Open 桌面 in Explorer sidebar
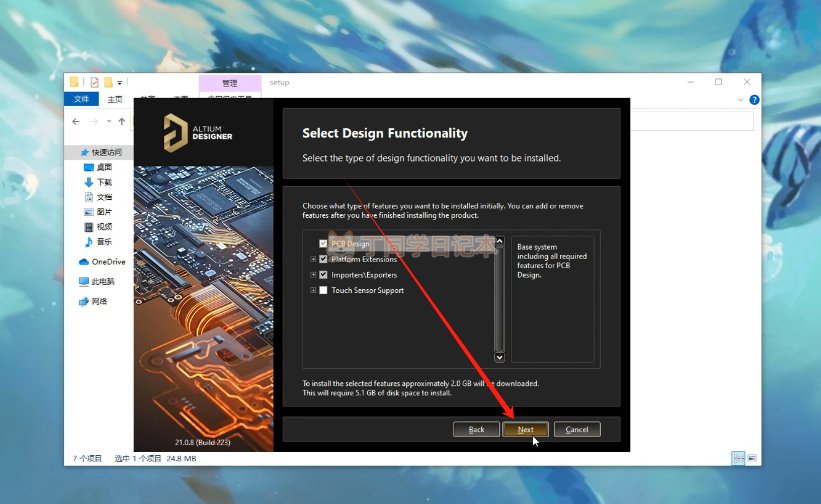Image resolution: width=821 pixels, height=504 pixels. pyautogui.click(x=98, y=167)
